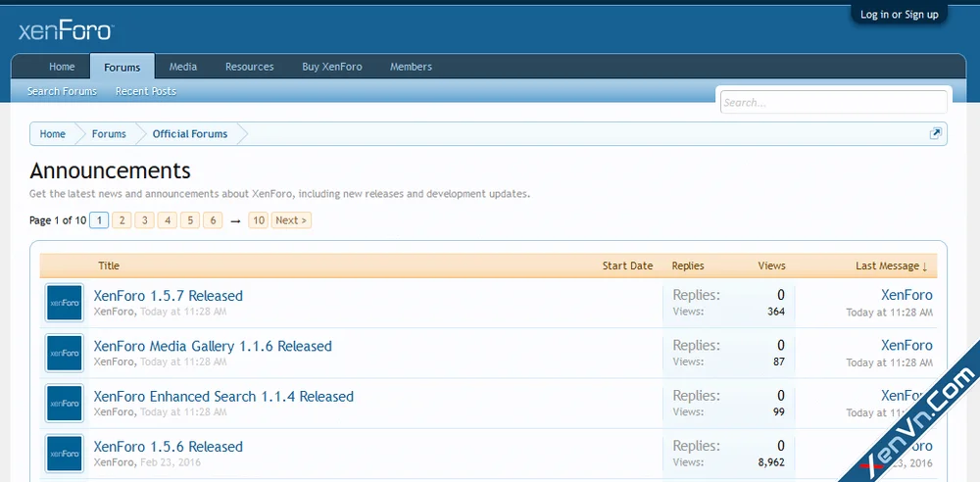Sort threads by Views column
Image resolution: width=980 pixels, height=482 pixels.
772,265
